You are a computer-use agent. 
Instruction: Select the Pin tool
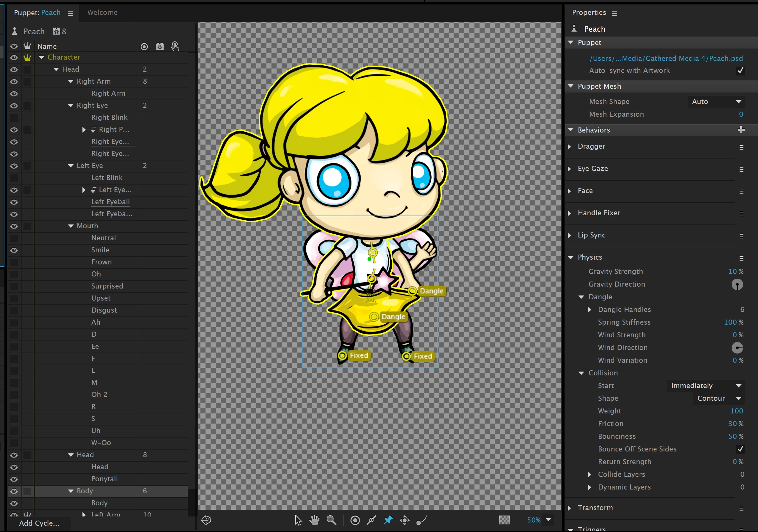[388, 521]
